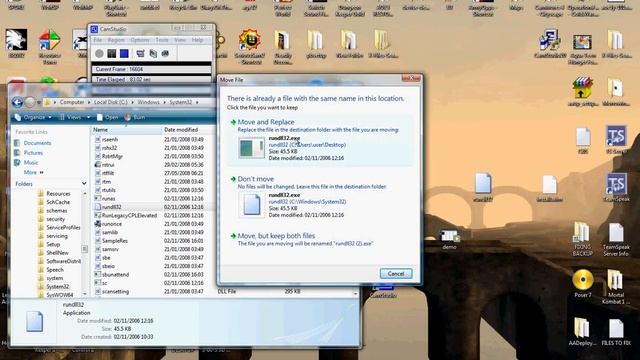Select the Mortal Kombat folder on desktop
Image resolution: width=640 pixels, height=360 pixels.
[616, 287]
